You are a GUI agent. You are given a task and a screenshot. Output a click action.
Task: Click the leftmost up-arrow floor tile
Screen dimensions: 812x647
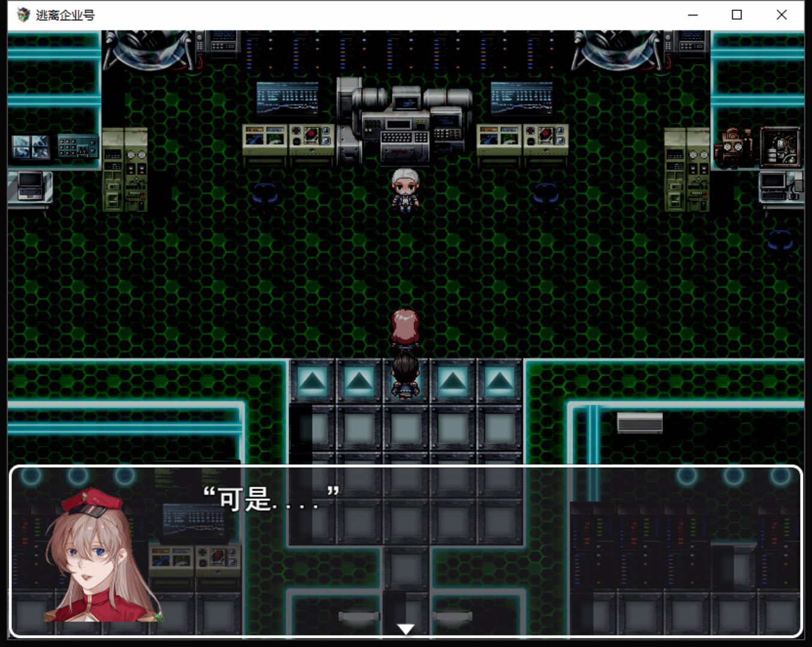(312, 380)
